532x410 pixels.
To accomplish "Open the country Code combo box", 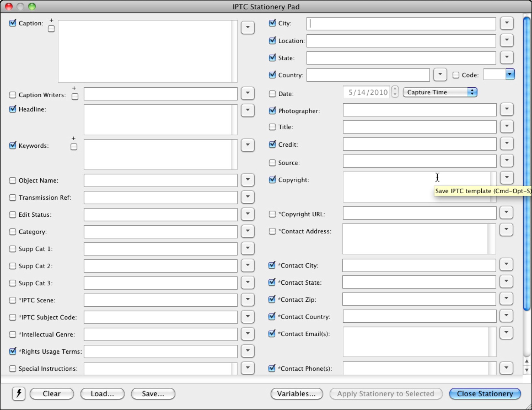I will pyautogui.click(x=510, y=74).
